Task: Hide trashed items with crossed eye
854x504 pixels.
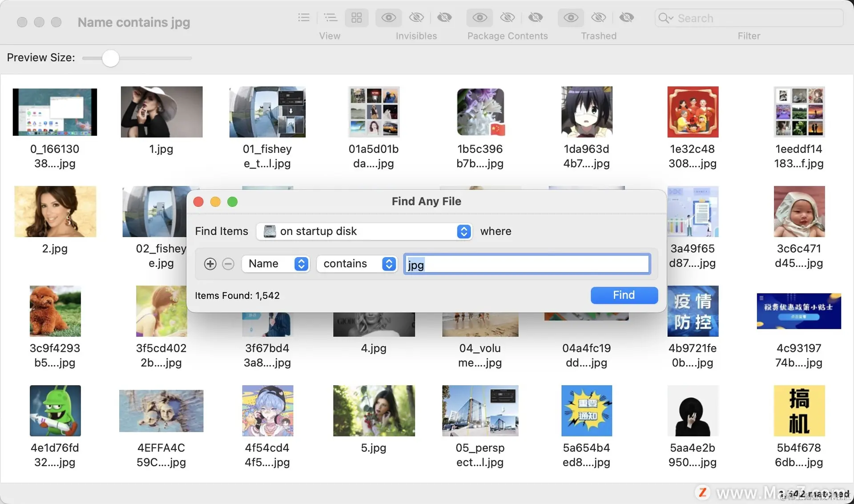Action: click(599, 18)
